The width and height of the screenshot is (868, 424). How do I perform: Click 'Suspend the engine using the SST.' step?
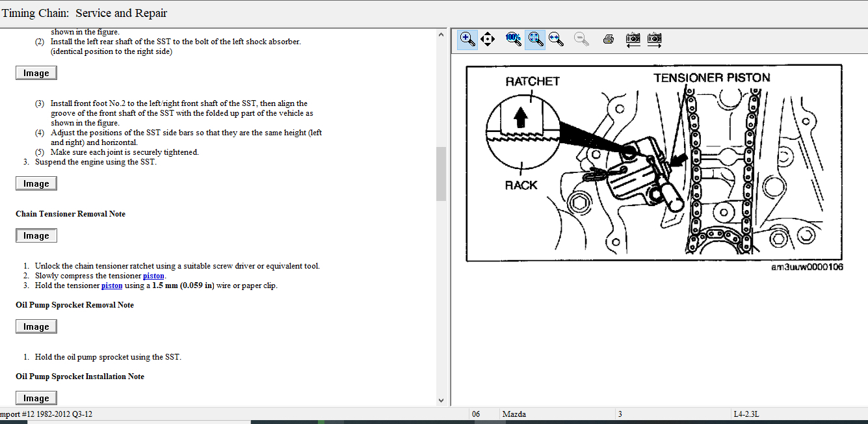pos(96,162)
